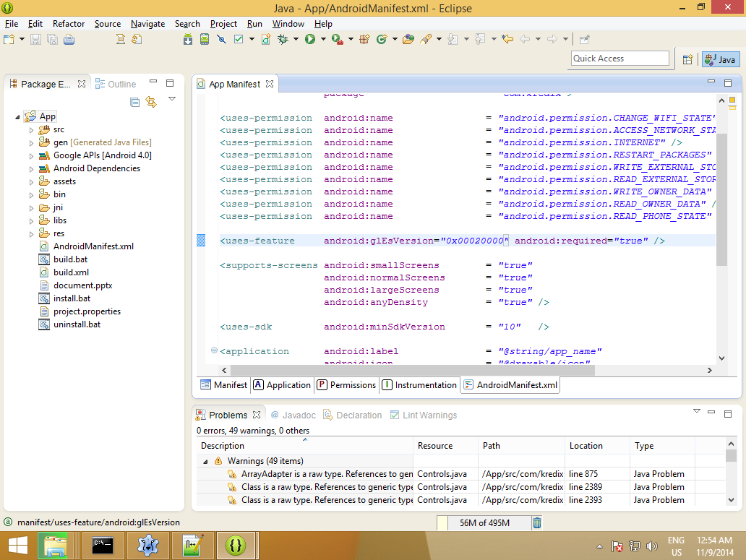The width and height of the screenshot is (746, 560).
Task: Click the New Java Class icon
Action: (x=381, y=40)
